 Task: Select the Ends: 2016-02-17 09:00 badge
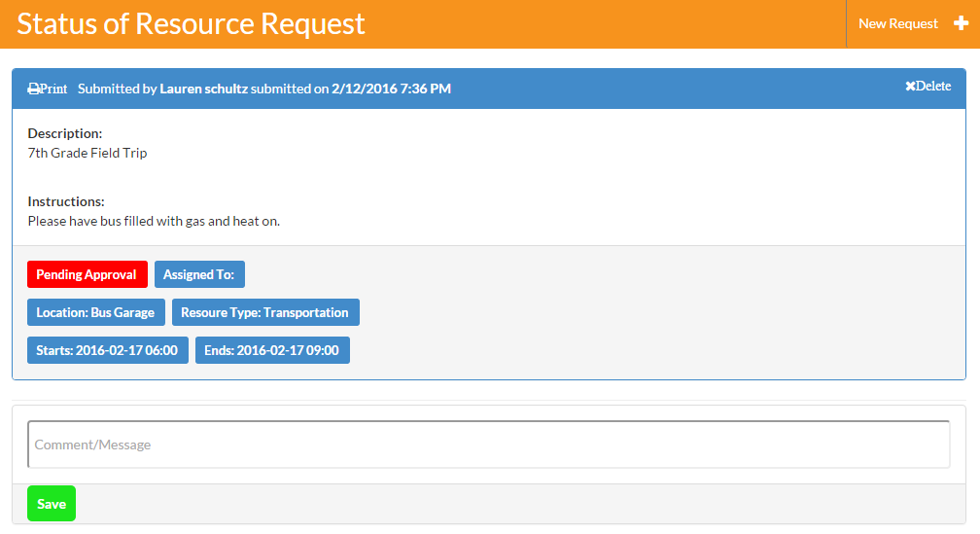click(272, 350)
